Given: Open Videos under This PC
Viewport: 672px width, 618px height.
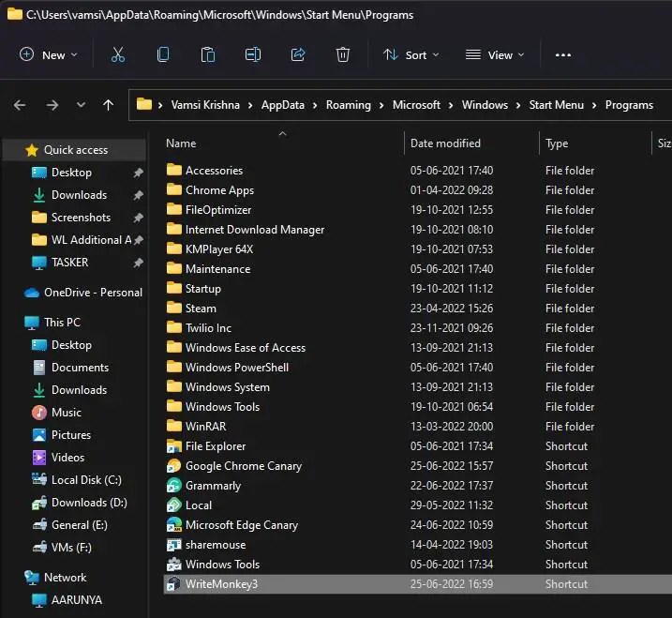Looking at the screenshot, I should (x=67, y=458).
